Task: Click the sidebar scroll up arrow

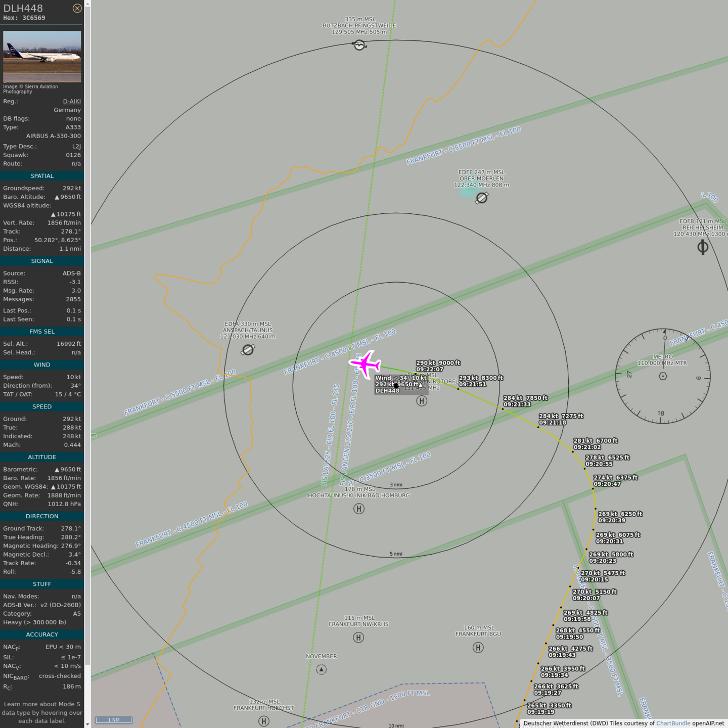Action: click(x=87, y=4)
